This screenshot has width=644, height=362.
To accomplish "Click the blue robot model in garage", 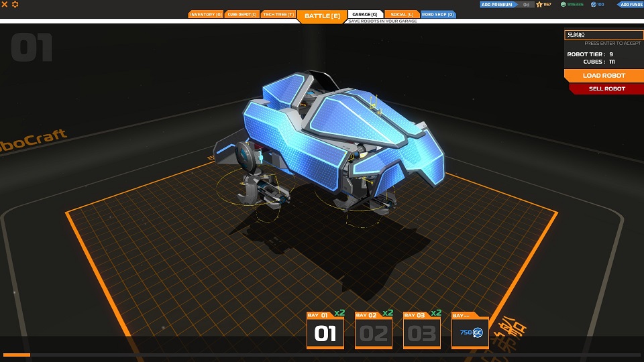I will coord(329,143).
